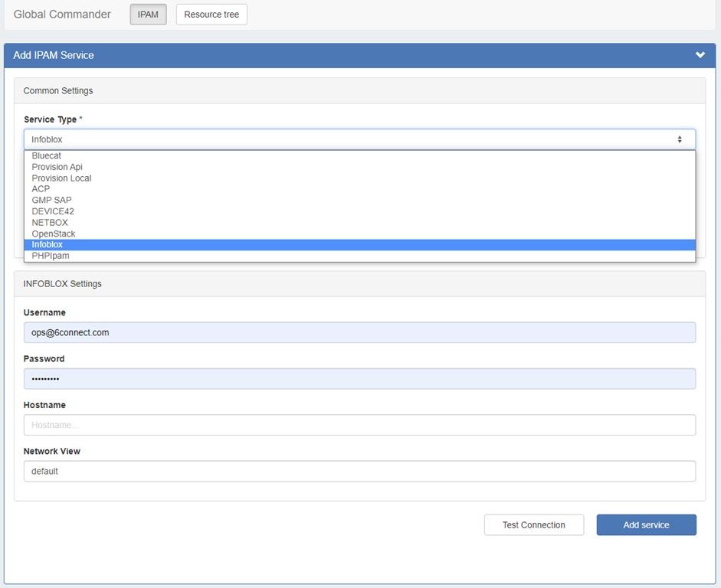Collapse the Add IPAM Service panel chevron

pos(700,55)
